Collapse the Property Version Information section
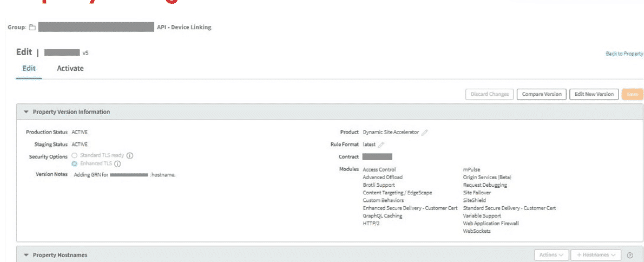The image size is (644, 262). tap(26, 112)
